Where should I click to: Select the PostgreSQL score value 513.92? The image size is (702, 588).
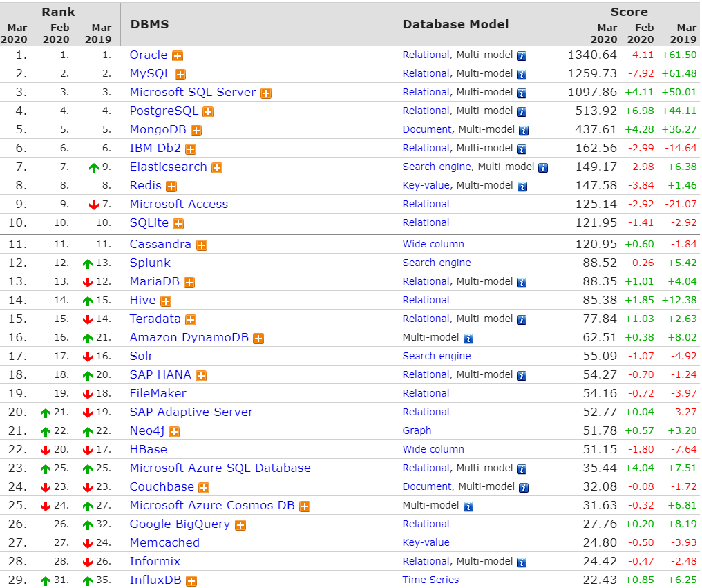click(x=596, y=111)
